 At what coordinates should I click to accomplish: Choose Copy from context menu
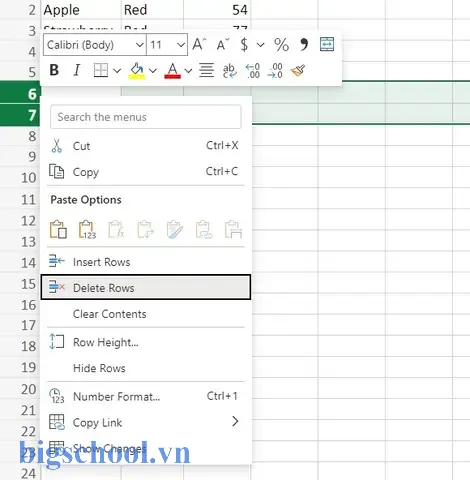coord(146,172)
